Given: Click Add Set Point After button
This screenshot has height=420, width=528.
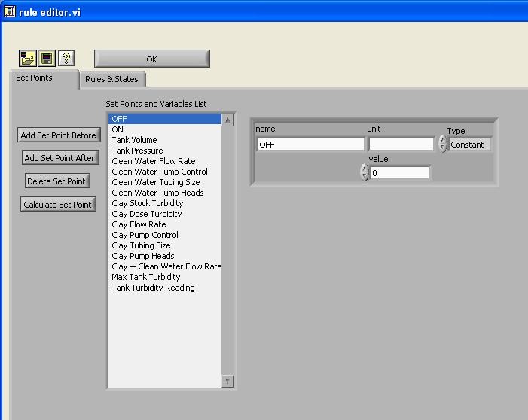Looking at the screenshot, I should click(60, 157).
